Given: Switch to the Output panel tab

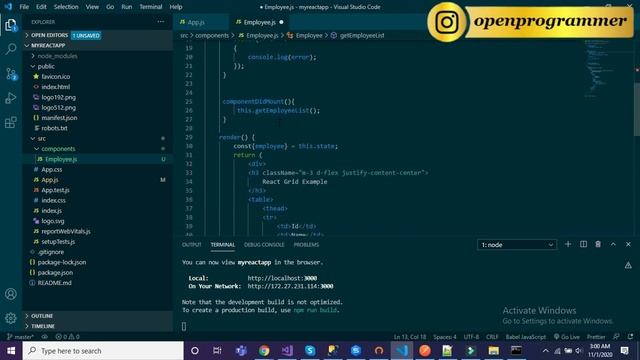Looking at the screenshot, I should click(191, 244).
